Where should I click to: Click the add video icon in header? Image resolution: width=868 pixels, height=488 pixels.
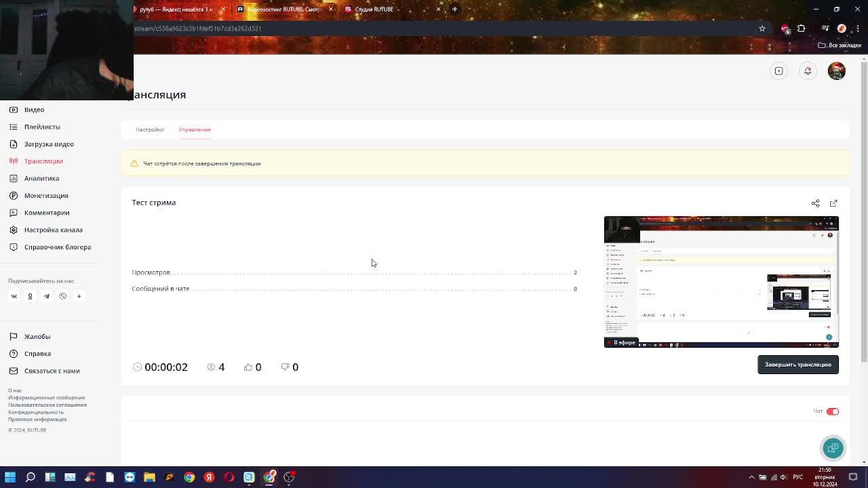pyautogui.click(x=779, y=71)
